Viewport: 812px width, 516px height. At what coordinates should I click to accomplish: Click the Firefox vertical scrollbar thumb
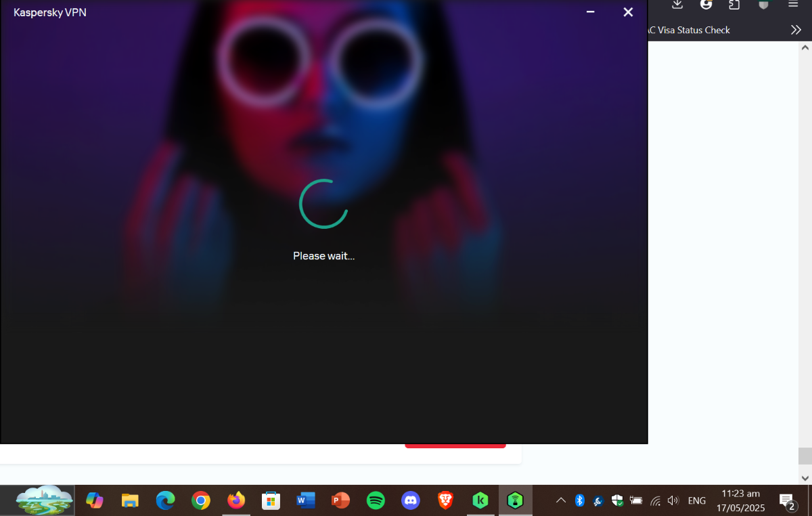click(805, 456)
